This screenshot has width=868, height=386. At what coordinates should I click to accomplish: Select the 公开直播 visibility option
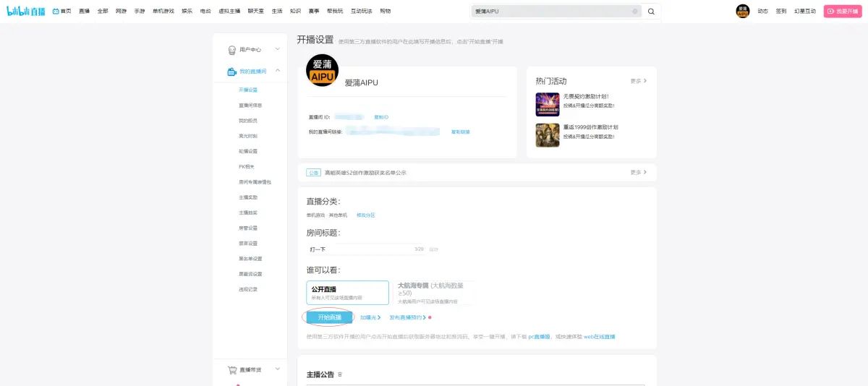click(347, 293)
